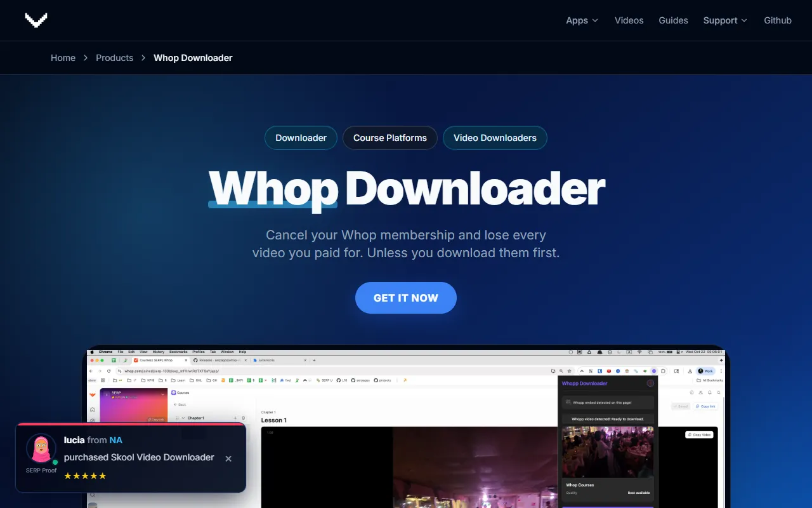Select the Video Downloaders tag pill
812x508 pixels.
coord(495,138)
